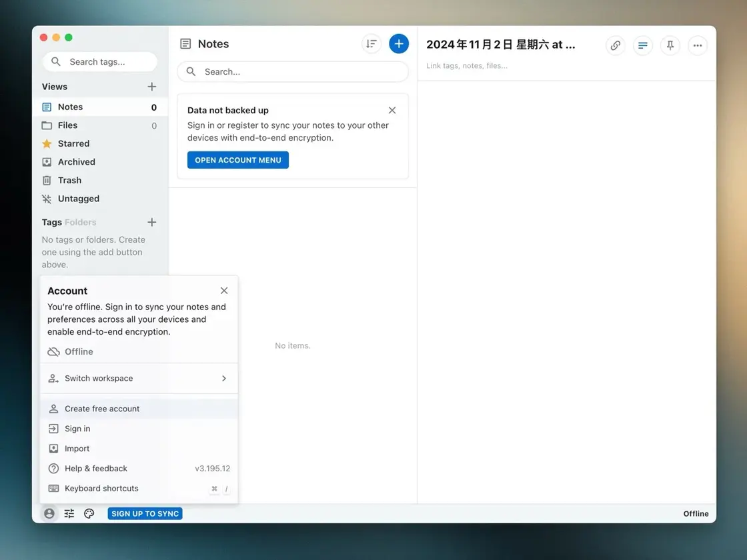The image size is (747, 560).
Task: Click the Views section heading
Action: pos(54,87)
